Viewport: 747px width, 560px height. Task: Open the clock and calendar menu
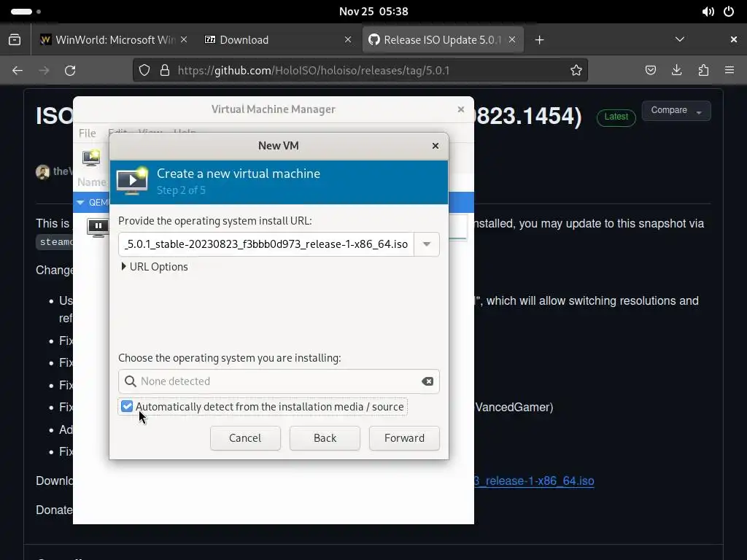coord(373,12)
